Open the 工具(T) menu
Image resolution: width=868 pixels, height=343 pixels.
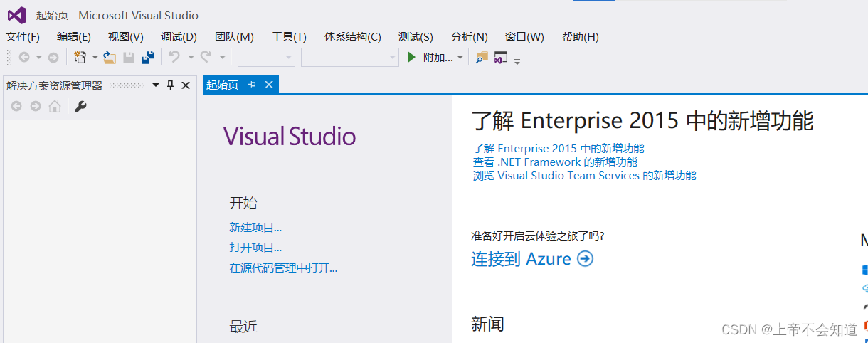click(289, 37)
